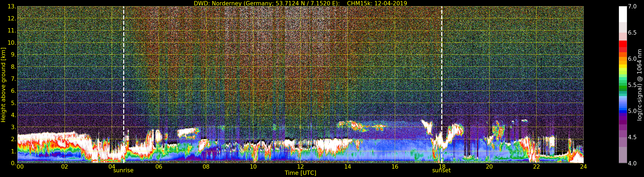Click the height axis tick '13.'
This screenshot has width=644, height=177.
pyautogui.click(x=12, y=6)
